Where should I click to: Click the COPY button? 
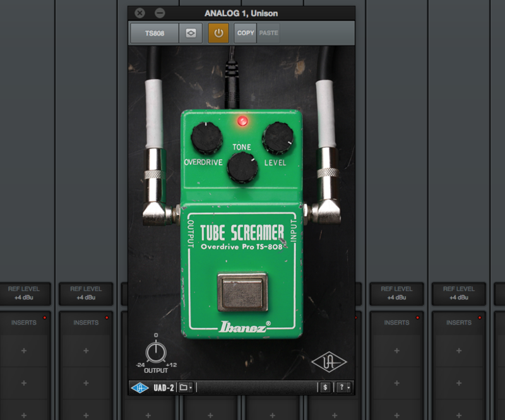point(246,33)
